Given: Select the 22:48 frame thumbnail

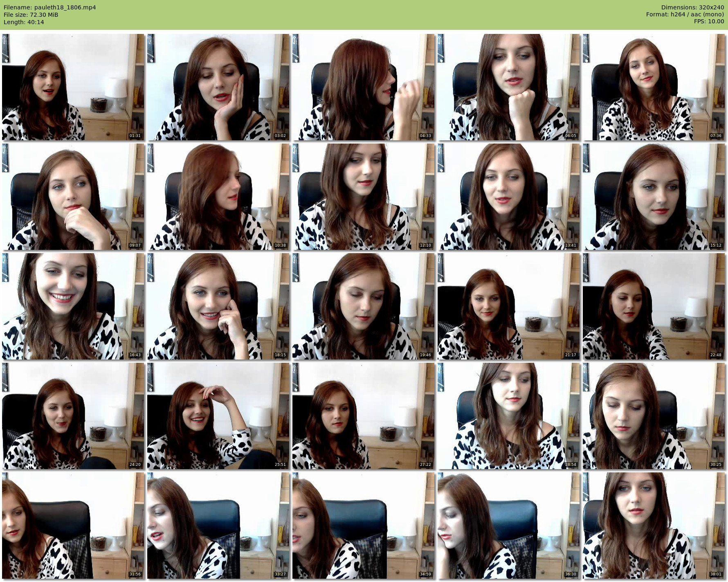Looking at the screenshot, I should 654,306.
